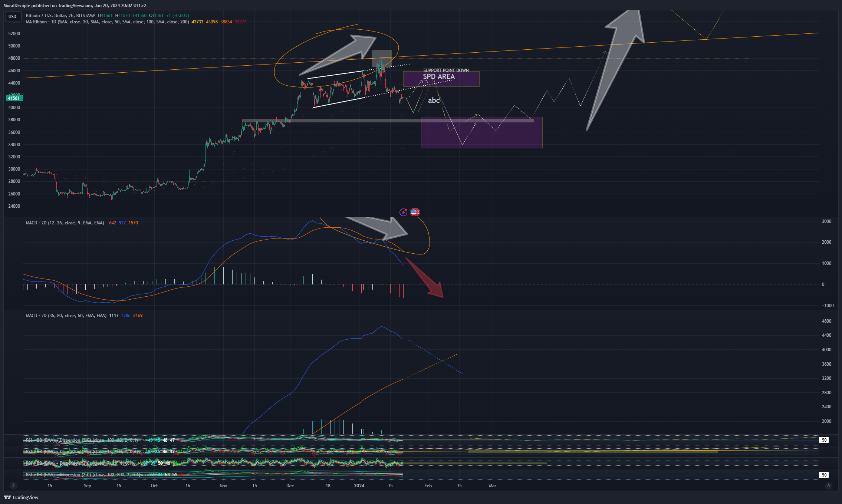Click the 30000 price axis label
Screen dimensions: 842x504
[x=14, y=169]
